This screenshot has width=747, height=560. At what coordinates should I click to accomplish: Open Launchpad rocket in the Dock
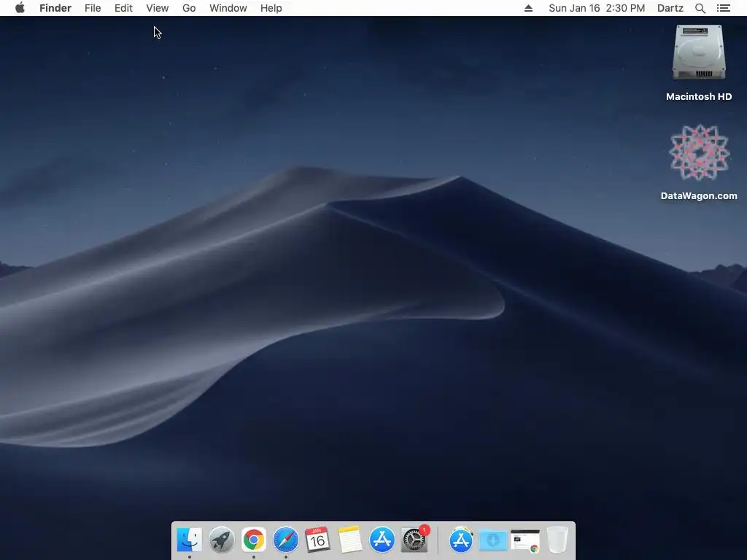click(x=222, y=540)
